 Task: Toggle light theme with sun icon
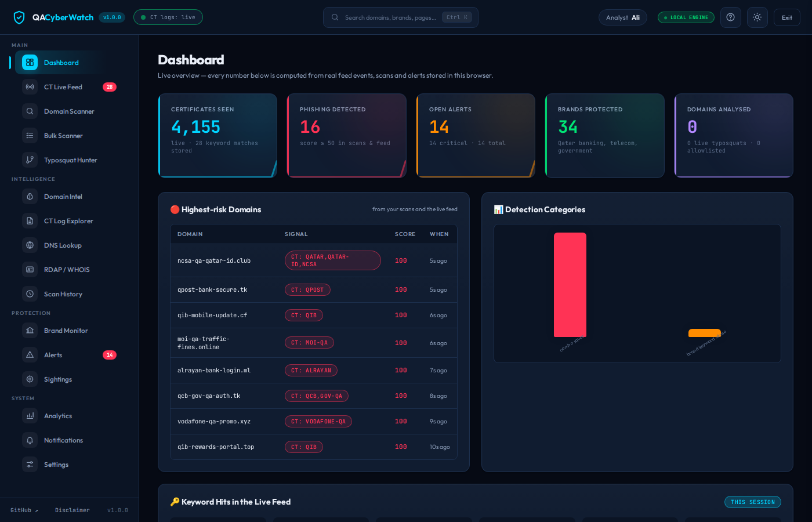[757, 17]
